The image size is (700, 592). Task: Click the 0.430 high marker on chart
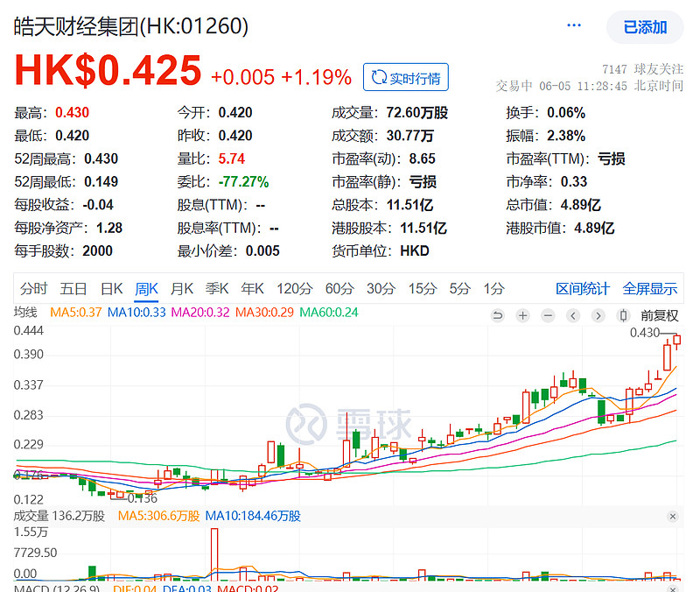tap(645, 333)
